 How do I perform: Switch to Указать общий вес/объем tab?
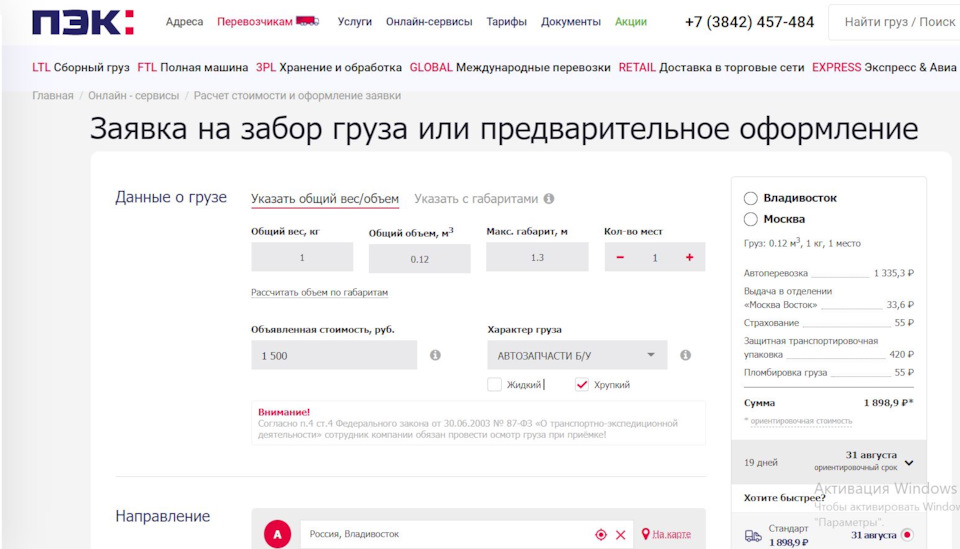[x=324, y=199]
